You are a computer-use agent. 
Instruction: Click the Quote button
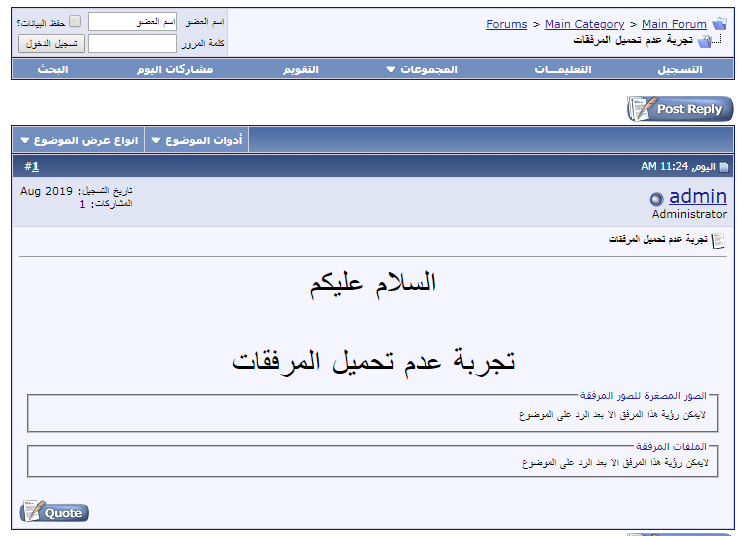click(x=54, y=511)
